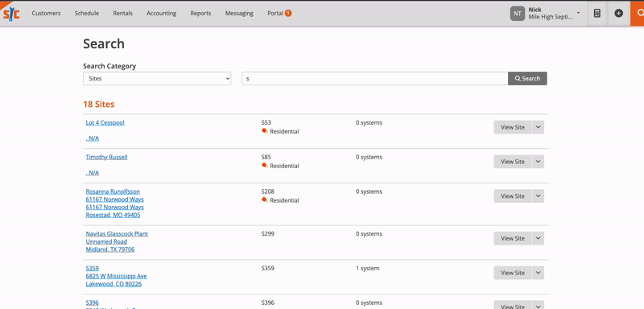Image resolution: width=644 pixels, height=309 pixels.
Task: Open the S396 site name link
Action: pyautogui.click(x=92, y=303)
